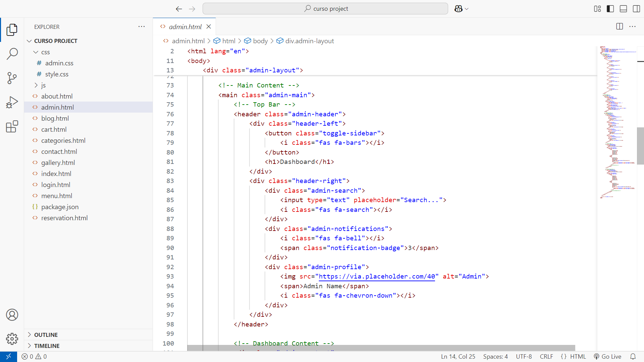This screenshot has width=644, height=362.
Task: Open index.html file
Action: pos(89,174)
